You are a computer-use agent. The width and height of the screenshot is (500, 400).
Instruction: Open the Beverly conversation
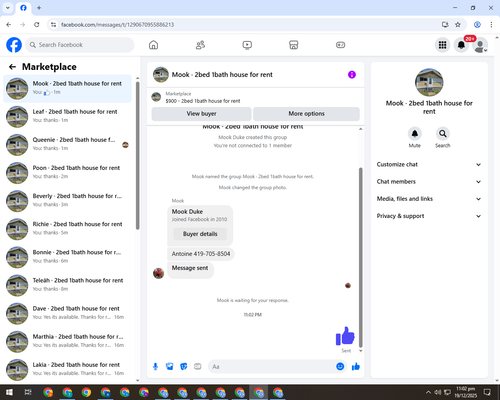click(67, 201)
